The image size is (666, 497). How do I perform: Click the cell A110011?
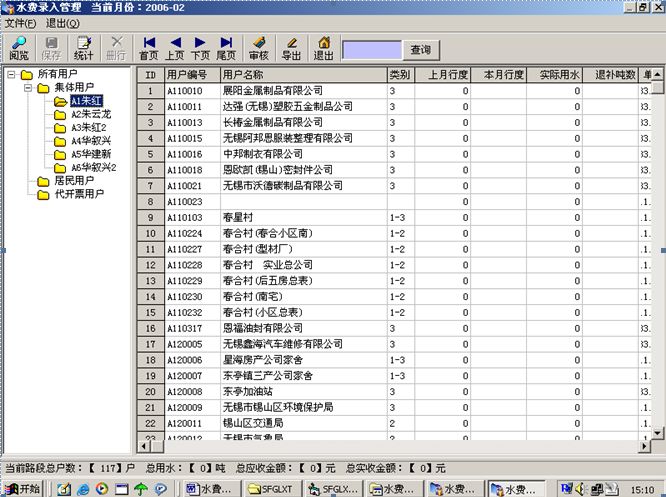(192, 107)
